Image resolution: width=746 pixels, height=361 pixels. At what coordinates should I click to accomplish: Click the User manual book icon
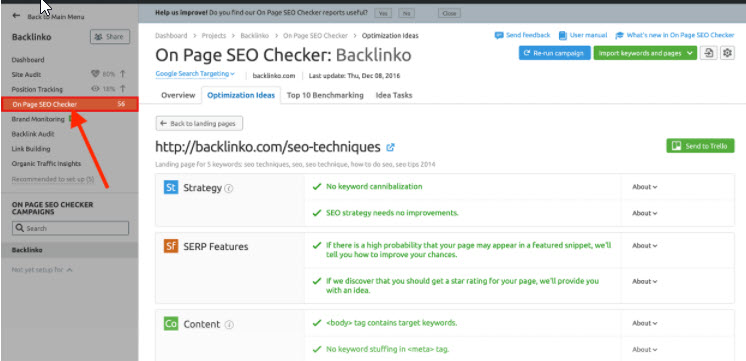pos(563,36)
